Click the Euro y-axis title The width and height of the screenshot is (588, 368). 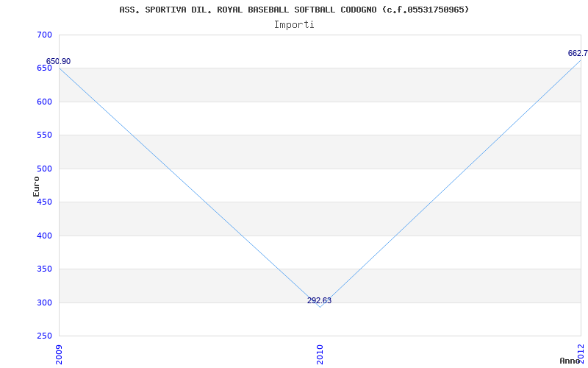coord(36,186)
